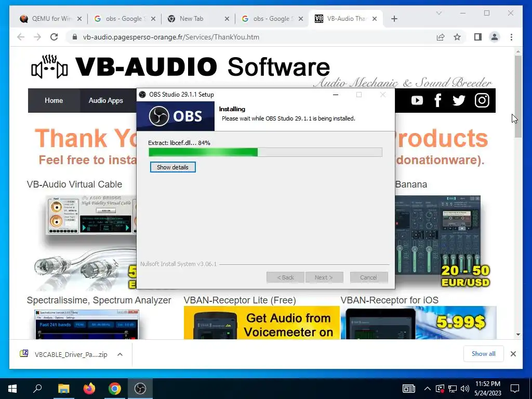Show hidden system tray icons
The height and width of the screenshot is (399, 532).
click(428, 389)
